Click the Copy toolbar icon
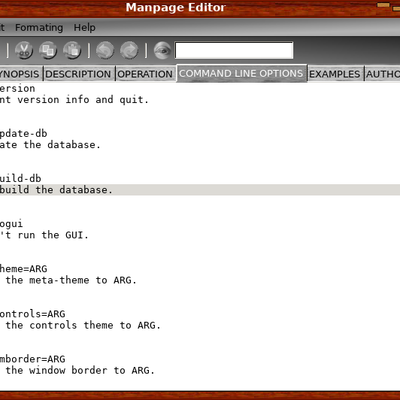The width and height of the screenshot is (400, 400). (x=48, y=50)
